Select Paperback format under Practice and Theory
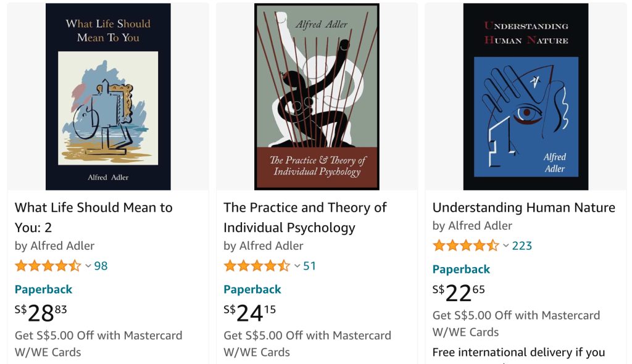Viewport: 632px width, 364px height. click(x=252, y=289)
